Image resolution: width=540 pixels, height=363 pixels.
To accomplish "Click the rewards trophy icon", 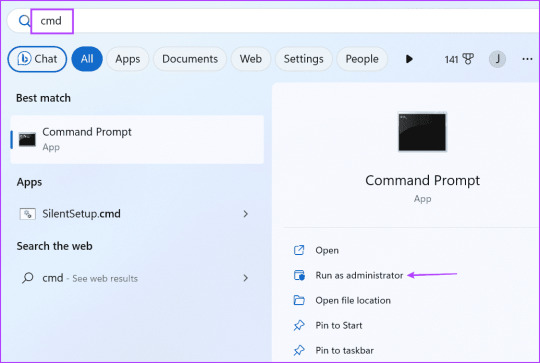I will tap(468, 59).
